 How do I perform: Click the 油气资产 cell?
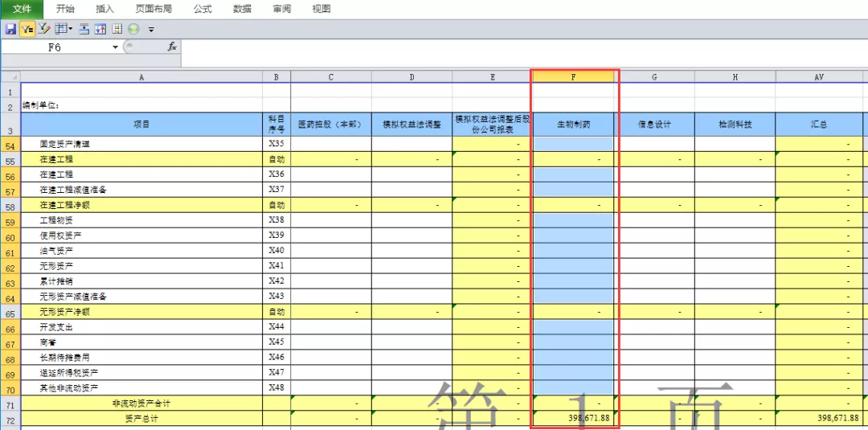click(x=141, y=251)
